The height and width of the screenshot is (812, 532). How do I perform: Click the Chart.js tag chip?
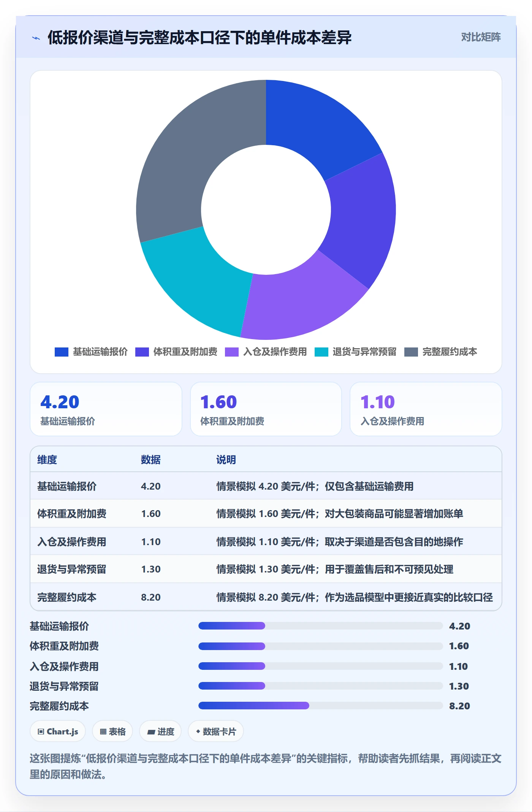click(x=58, y=731)
